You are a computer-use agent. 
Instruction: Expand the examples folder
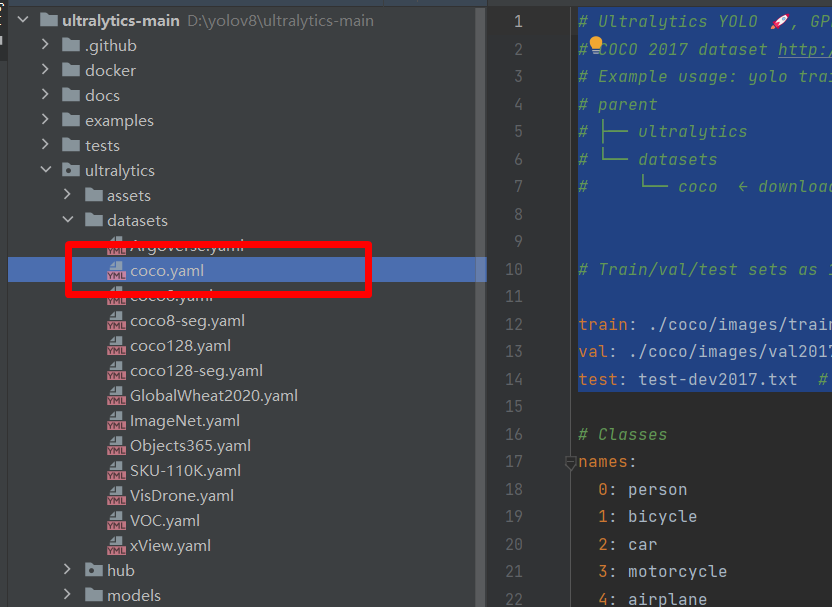(x=46, y=120)
